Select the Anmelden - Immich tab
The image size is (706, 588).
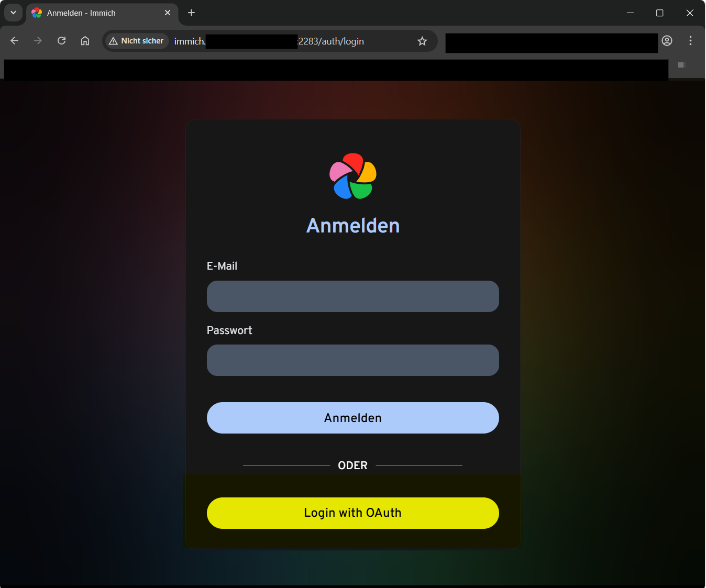(x=102, y=13)
